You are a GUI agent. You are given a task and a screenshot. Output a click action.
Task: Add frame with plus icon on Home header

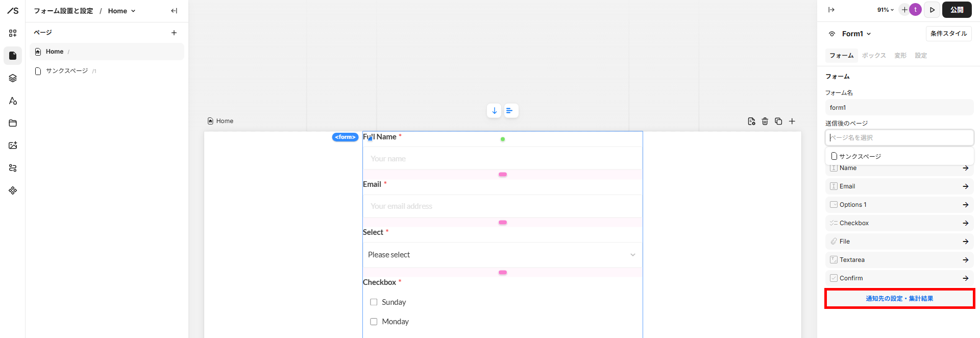(x=792, y=122)
